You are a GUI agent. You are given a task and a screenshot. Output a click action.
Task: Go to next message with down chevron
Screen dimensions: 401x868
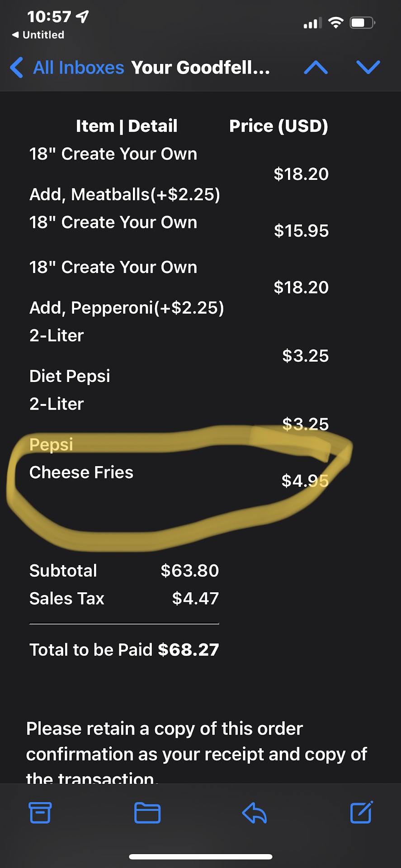(368, 67)
